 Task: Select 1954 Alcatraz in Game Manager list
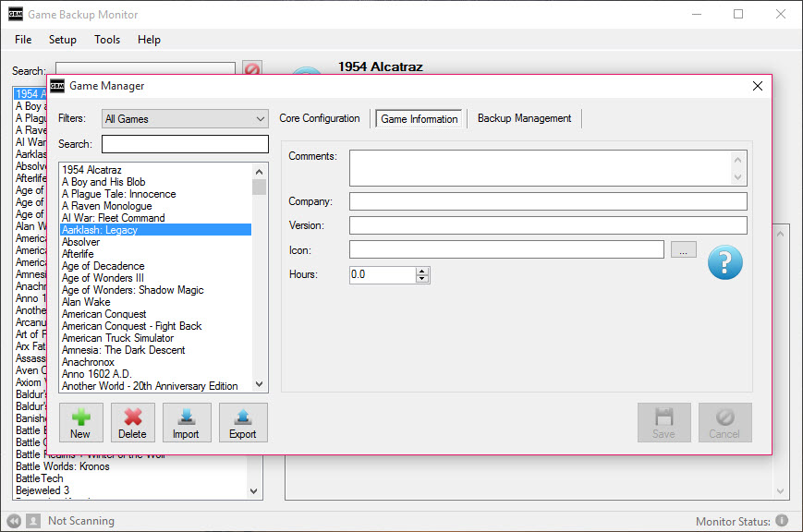91,170
